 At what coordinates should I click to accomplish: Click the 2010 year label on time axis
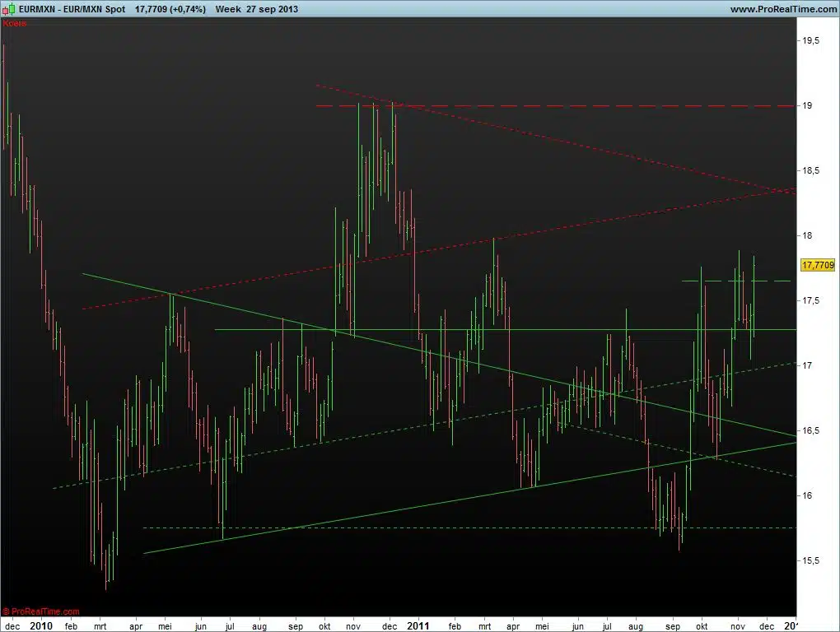pos(40,625)
